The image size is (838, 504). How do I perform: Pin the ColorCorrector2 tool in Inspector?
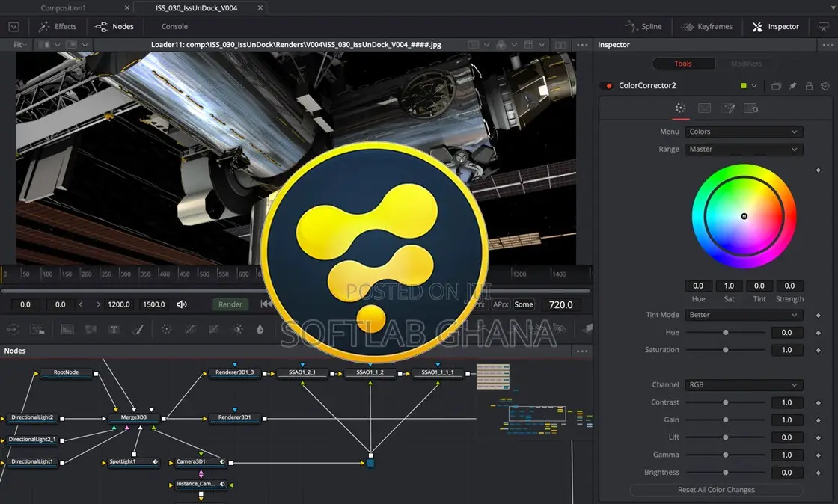(792, 86)
